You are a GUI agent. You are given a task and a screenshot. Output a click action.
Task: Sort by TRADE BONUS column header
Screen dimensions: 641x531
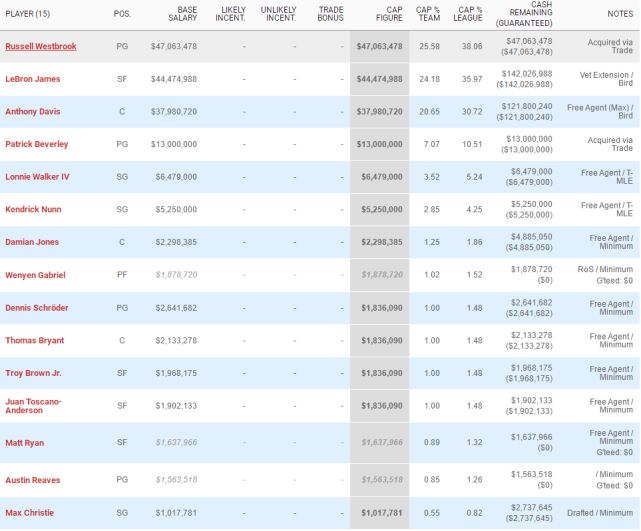click(330, 14)
